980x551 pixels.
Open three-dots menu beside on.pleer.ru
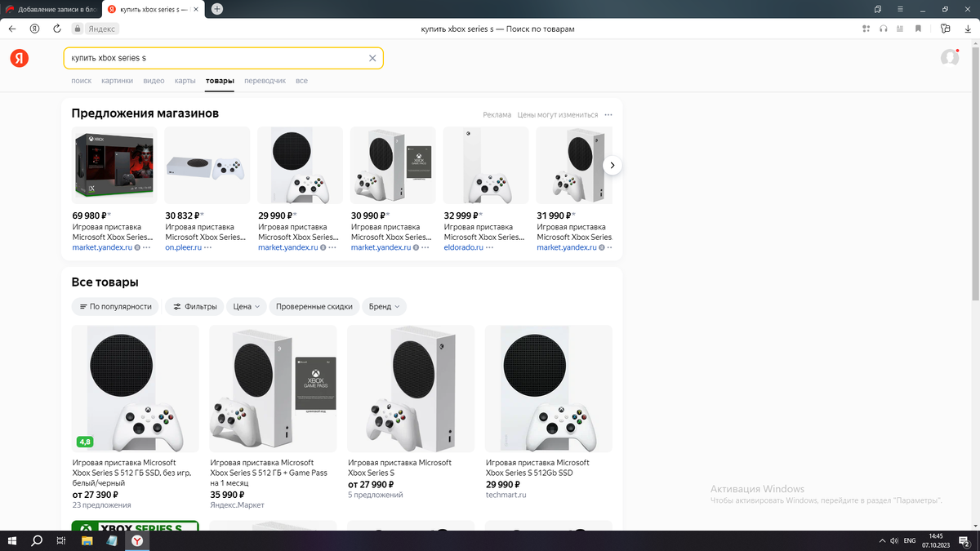coord(208,247)
